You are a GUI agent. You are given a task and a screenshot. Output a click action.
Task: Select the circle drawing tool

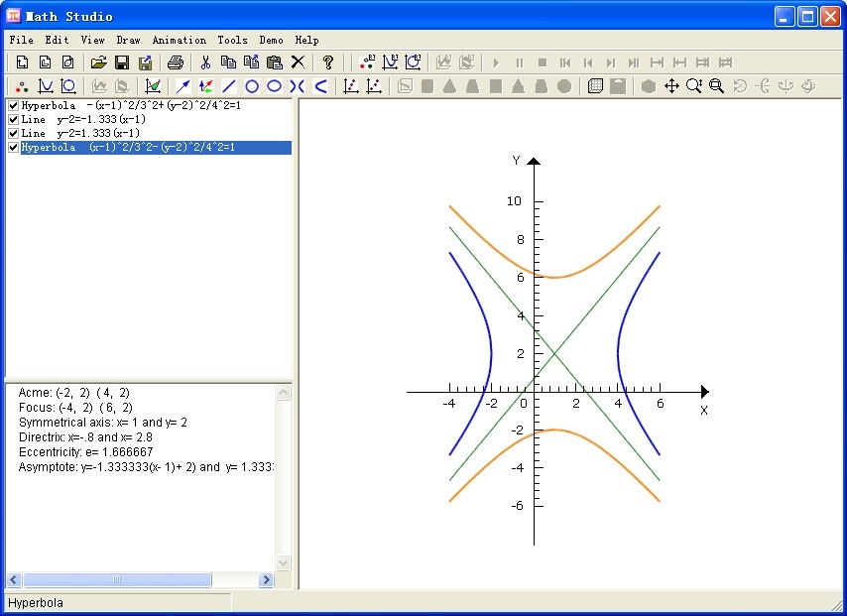pyautogui.click(x=252, y=86)
